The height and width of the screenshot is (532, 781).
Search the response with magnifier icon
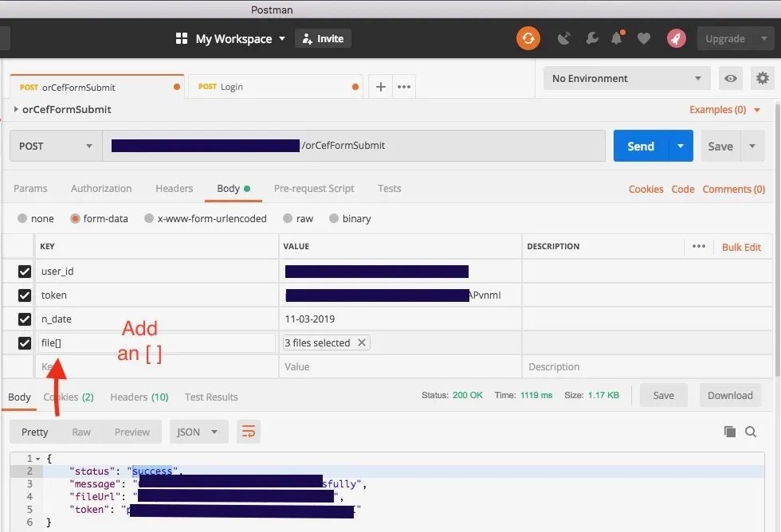tap(751, 432)
